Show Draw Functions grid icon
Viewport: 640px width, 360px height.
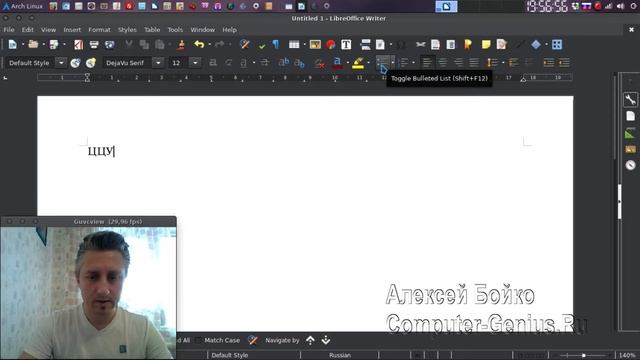tap(557, 44)
